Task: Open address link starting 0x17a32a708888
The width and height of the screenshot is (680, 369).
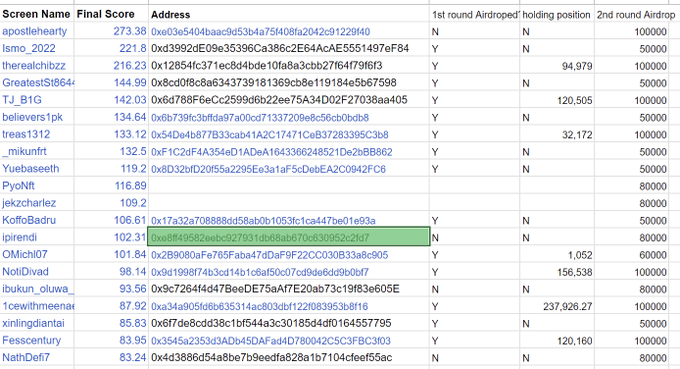Action: pyautogui.click(x=263, y=221)
